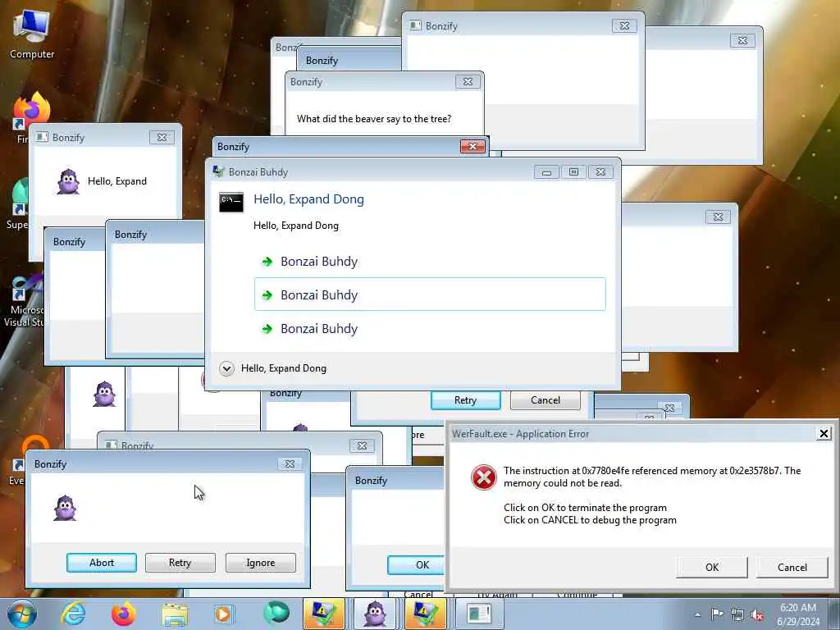Launch Firefox from the taskbar
840x630 pixels.
(x=123, y=614)
